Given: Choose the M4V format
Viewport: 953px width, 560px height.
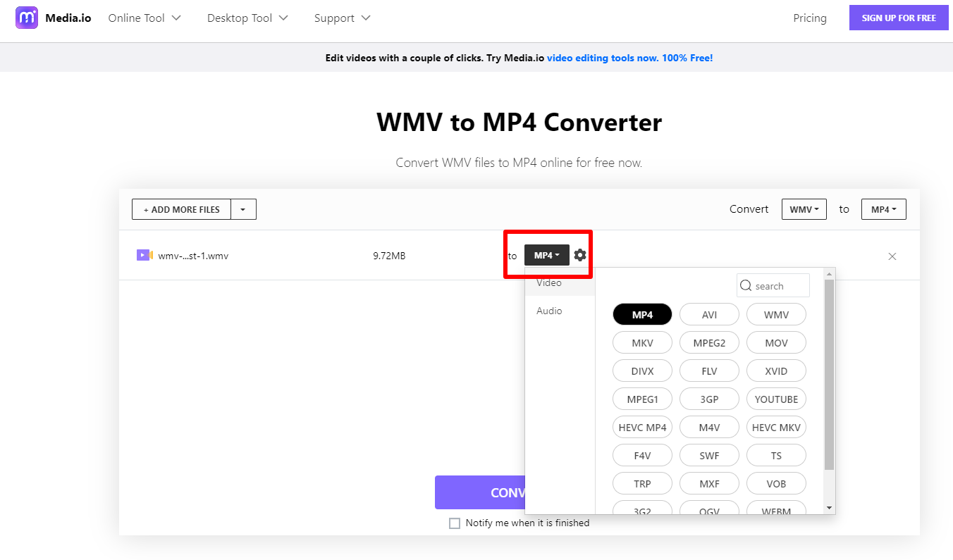Looking at the screenshot, I should click(x=709, y=428).
